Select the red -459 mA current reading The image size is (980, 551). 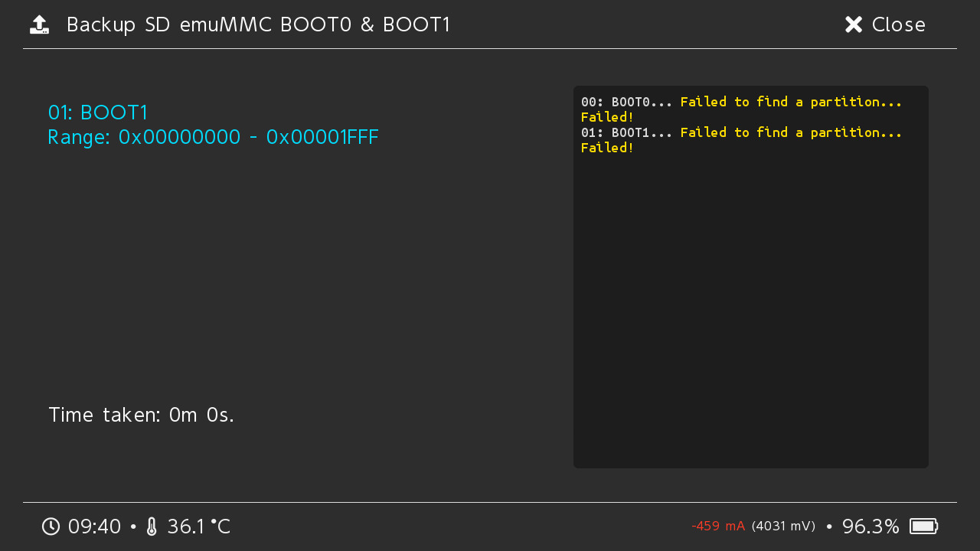click(717, 526)
